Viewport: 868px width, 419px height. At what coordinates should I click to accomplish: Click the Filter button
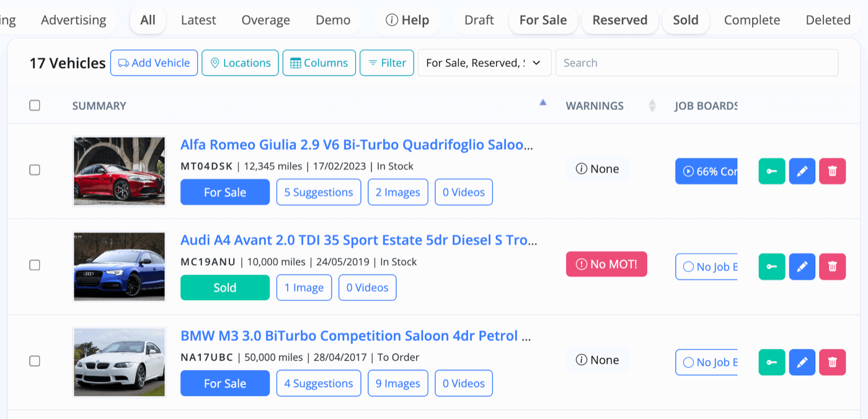pos(387,63)
